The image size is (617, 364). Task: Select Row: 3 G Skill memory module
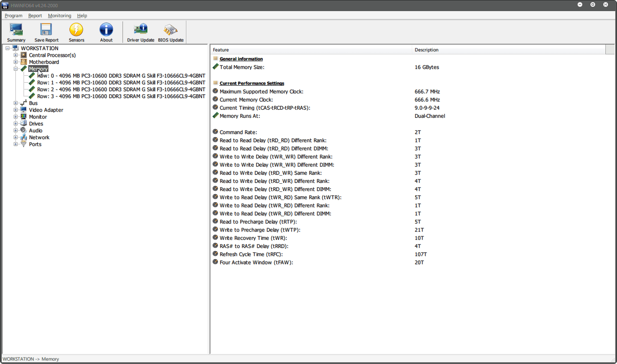click(121, 96)
